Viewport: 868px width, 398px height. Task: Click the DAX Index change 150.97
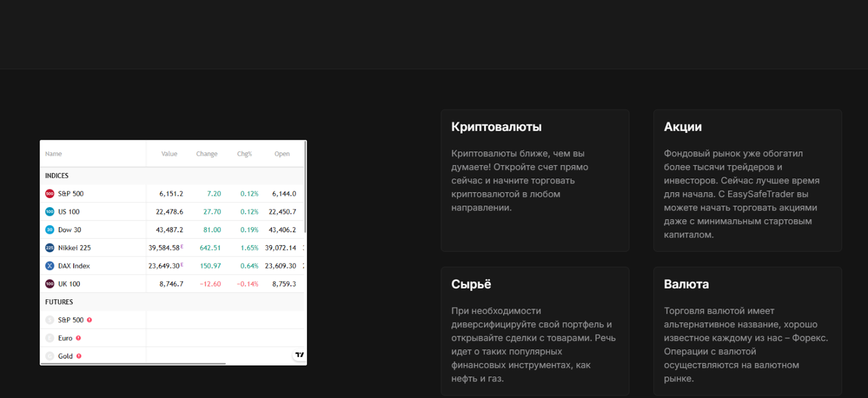point(210,266)
